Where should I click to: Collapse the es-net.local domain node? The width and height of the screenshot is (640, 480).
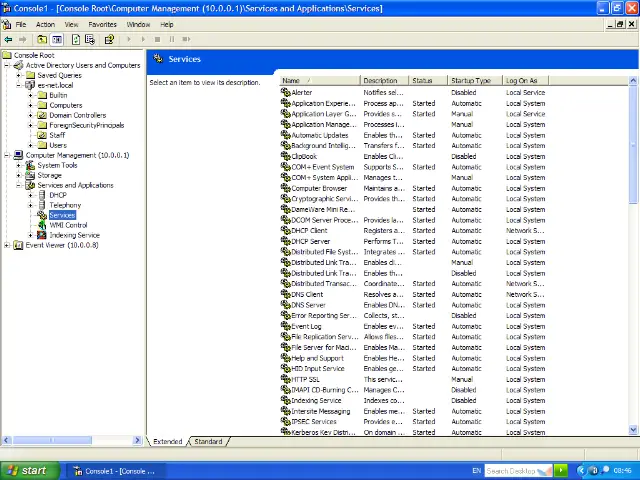pos(19,85)
